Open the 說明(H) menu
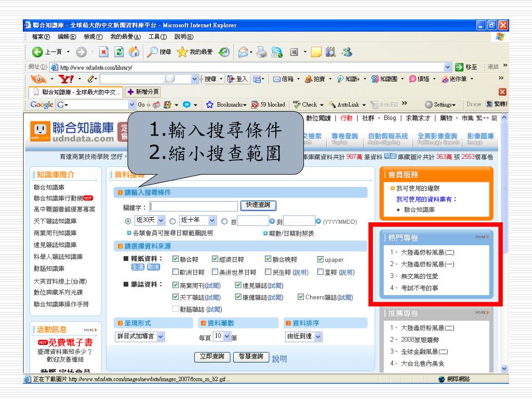The height and width of the screenshot is (399, 532). coord(184,37)
